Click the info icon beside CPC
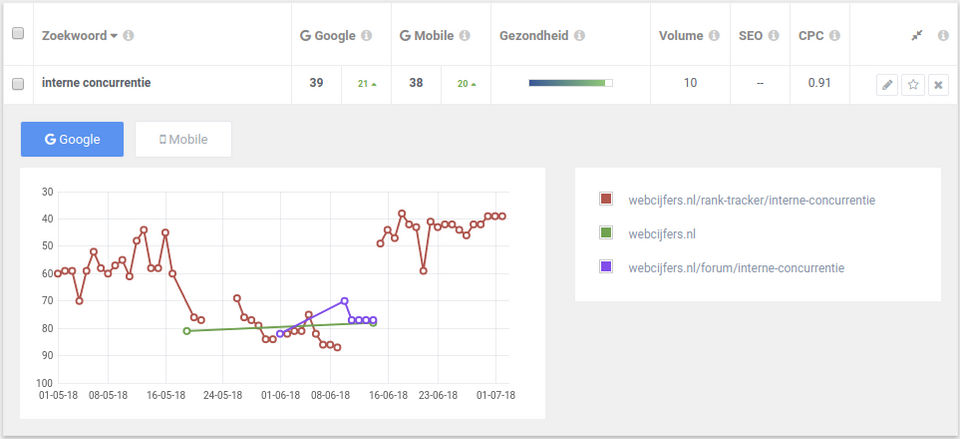960x439 pixels. 835,36
